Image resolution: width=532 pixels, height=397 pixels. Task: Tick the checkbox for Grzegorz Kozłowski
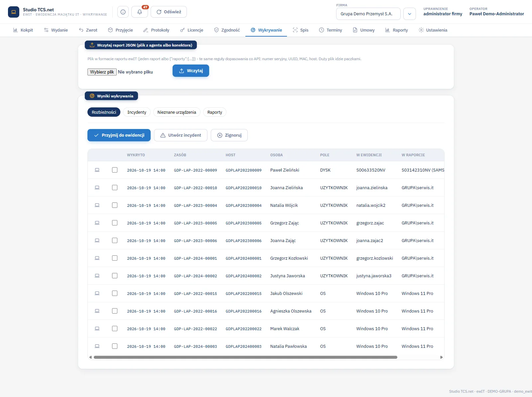pyautogui.click(x=115, y=258)
